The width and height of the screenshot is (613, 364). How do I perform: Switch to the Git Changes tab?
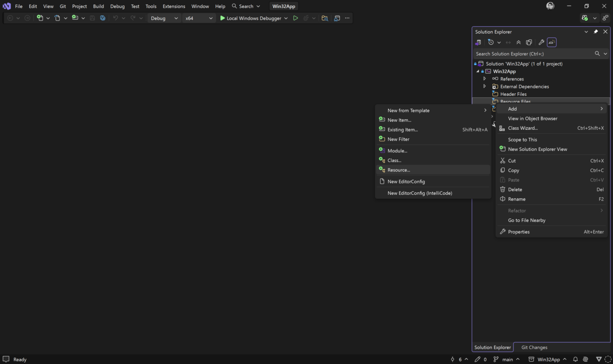tap(534, 347)
